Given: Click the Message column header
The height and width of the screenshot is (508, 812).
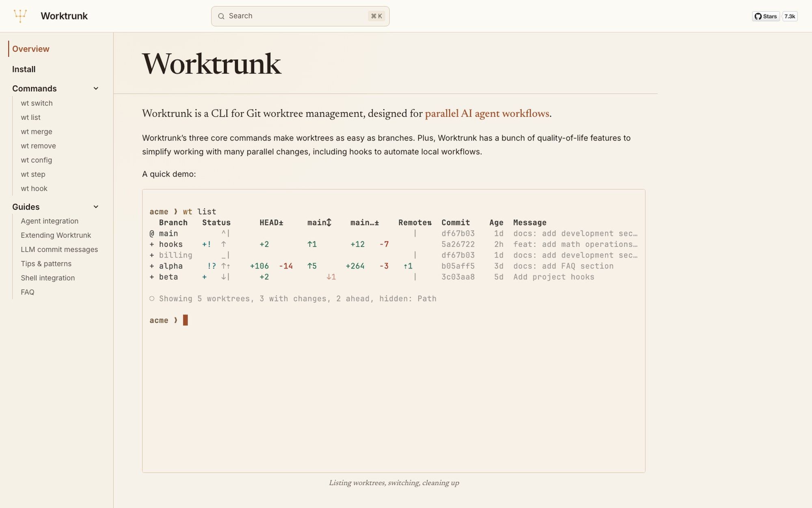Looking at the screenshot, I should [x=530, y=223].
